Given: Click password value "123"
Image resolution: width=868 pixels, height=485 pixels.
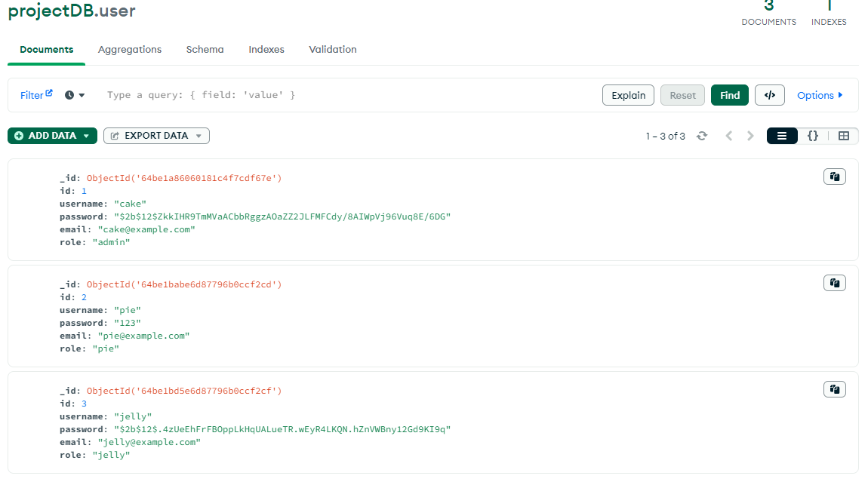Looking at the screenshot, I should click(x=128, y=323).
